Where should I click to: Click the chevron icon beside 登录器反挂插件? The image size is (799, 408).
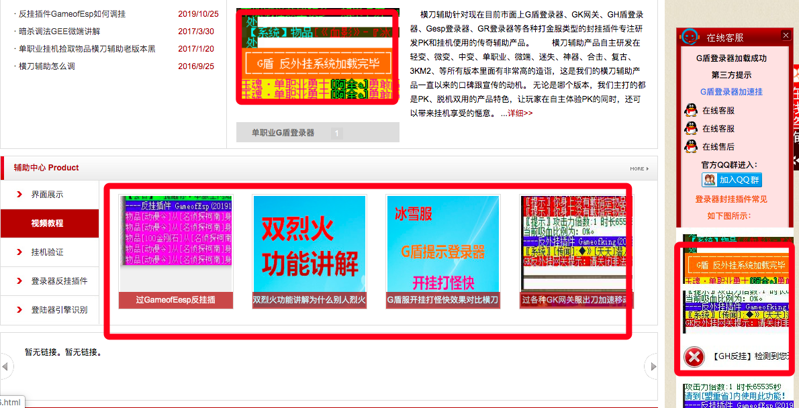(x=19, y=281)
